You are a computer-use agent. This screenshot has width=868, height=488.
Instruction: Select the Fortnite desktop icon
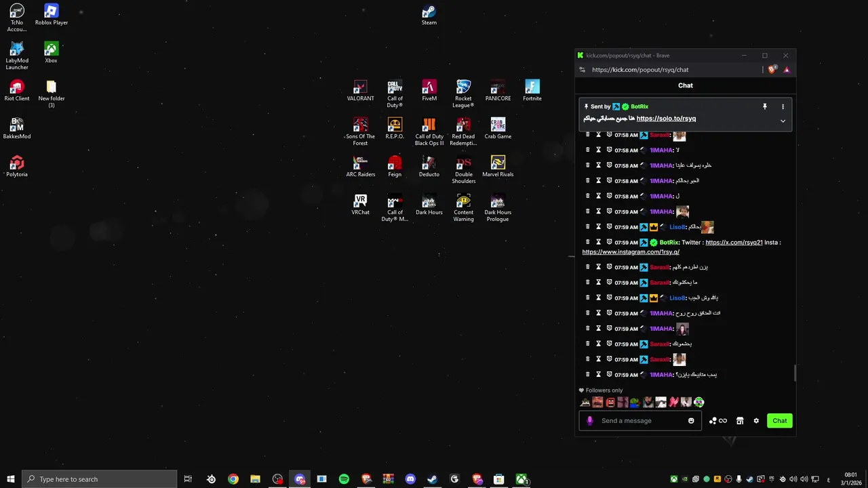532,91
